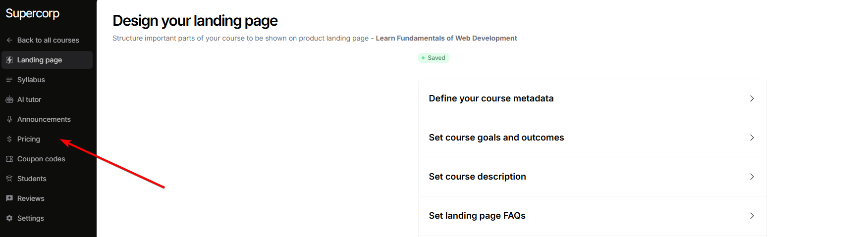The image size is (868, 237).
Task: Expand the course goals and outcomes chevron
Action: pos(752,138)
